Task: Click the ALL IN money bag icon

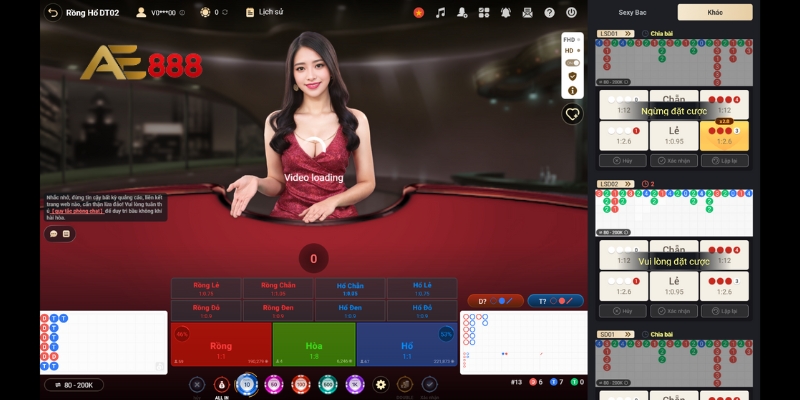Action: tap(221, 385)
